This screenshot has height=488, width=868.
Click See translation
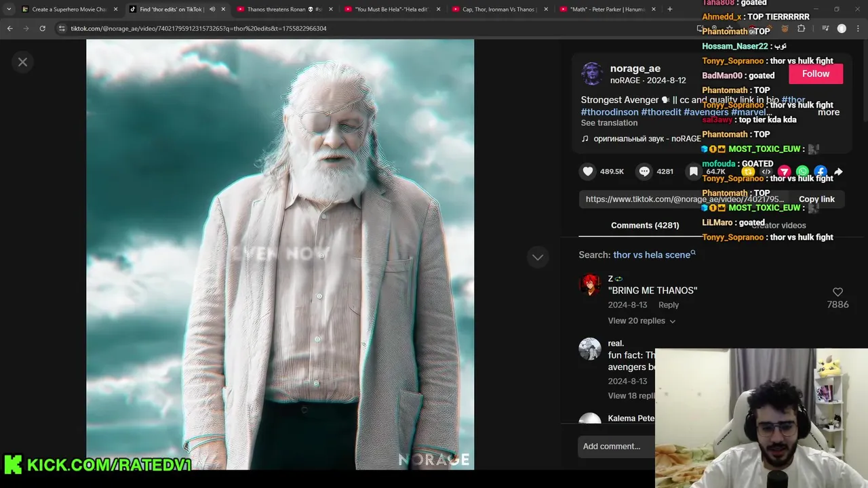(x=609, y=123)
